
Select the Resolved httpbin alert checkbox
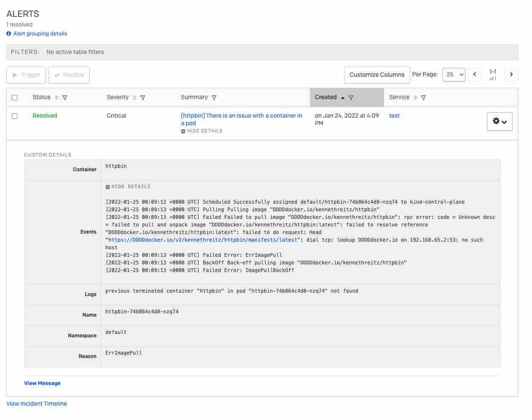15,116
